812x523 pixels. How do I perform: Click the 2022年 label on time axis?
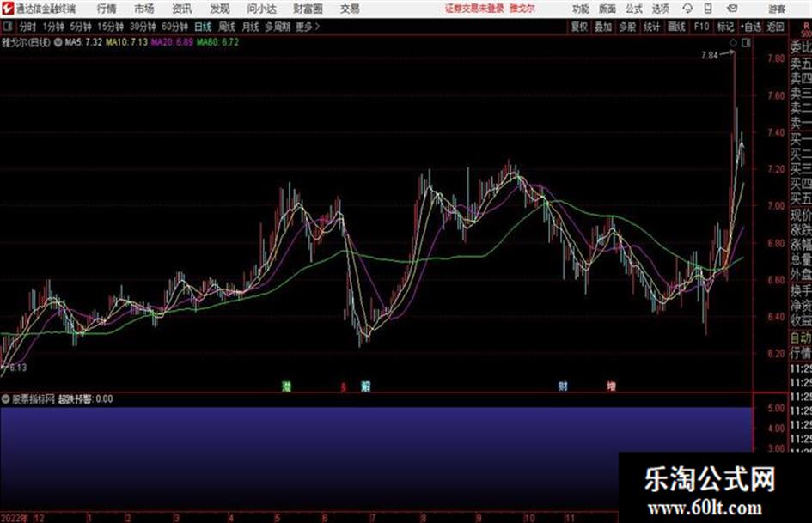pos(15,518)
